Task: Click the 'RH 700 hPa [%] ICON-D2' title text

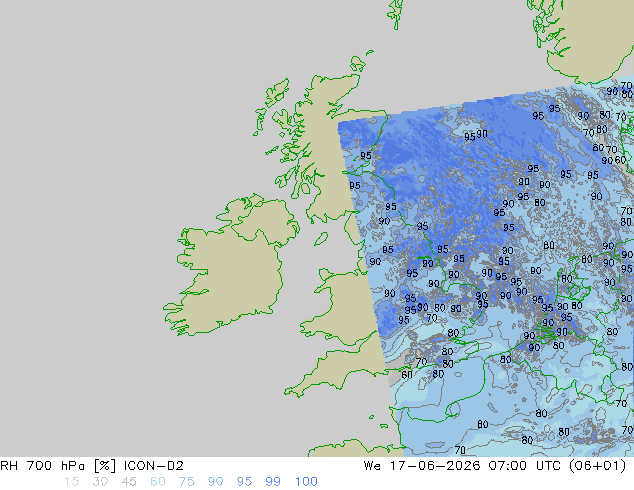Action: click(92, 466)
